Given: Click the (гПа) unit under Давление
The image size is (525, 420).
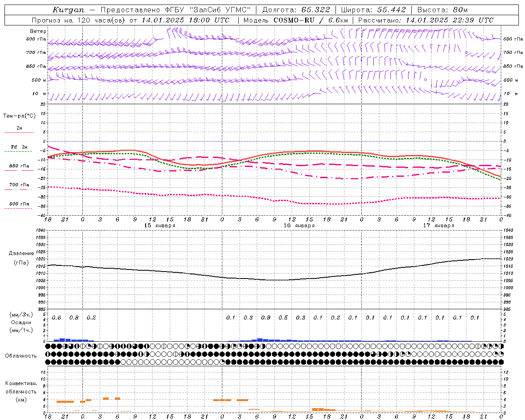Looking at the screenshot, I should click(21, 263).
